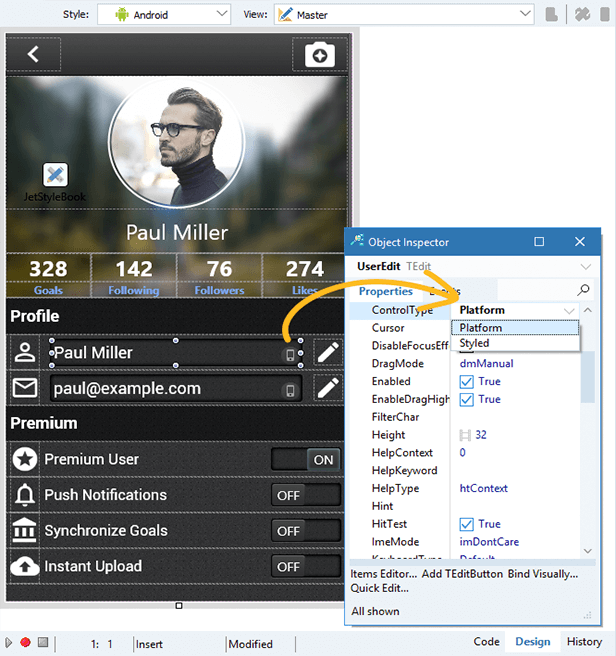
Task: Click the pencil edit icon beside the email field
Action: click(x=328, y=388)
